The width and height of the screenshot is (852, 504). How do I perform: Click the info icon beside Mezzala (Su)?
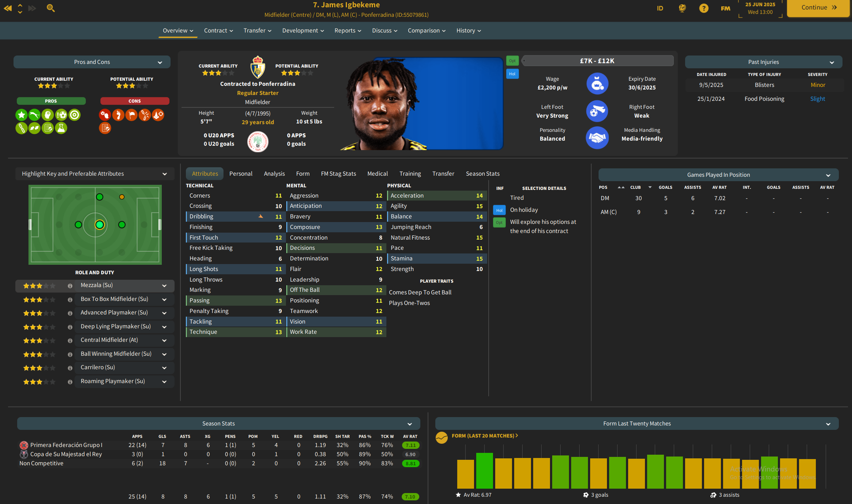(x=70, y=286)
